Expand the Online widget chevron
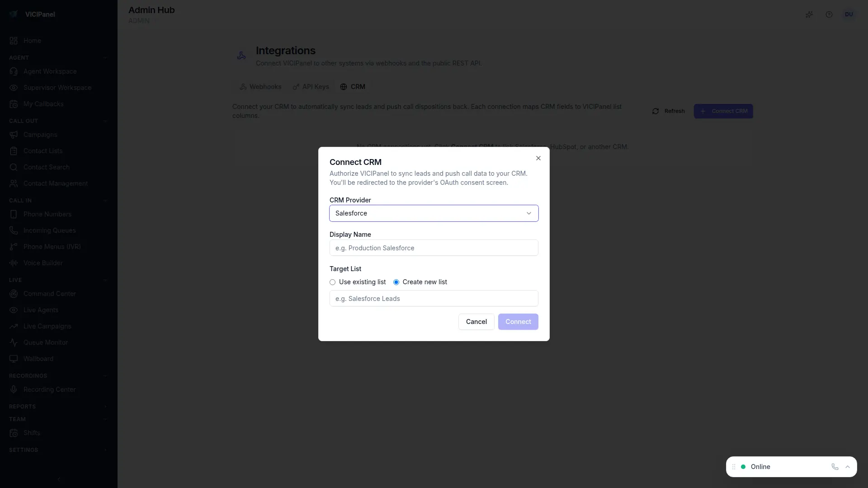The image size is (868, 488). 848,467
